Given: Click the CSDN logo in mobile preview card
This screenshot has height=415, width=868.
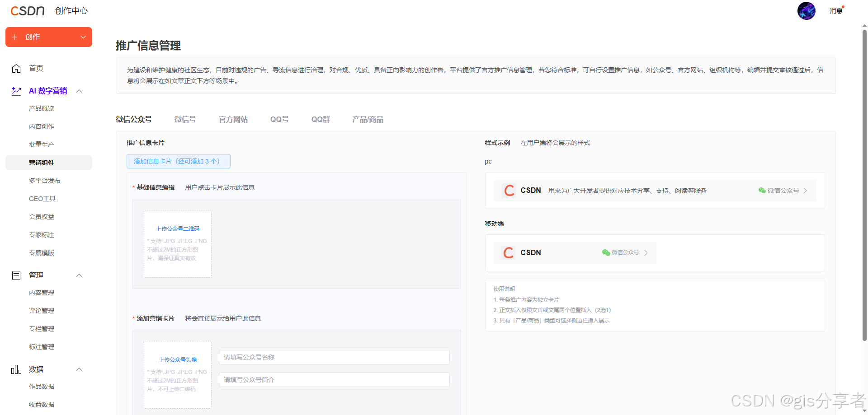Looking at the screenshot, I should point(508,253).
